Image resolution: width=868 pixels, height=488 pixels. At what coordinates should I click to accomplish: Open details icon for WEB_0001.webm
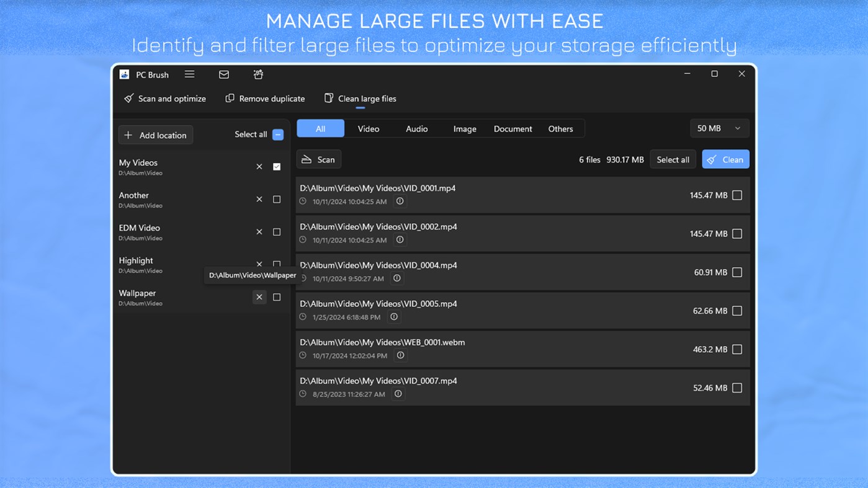(x=400, y=355)
